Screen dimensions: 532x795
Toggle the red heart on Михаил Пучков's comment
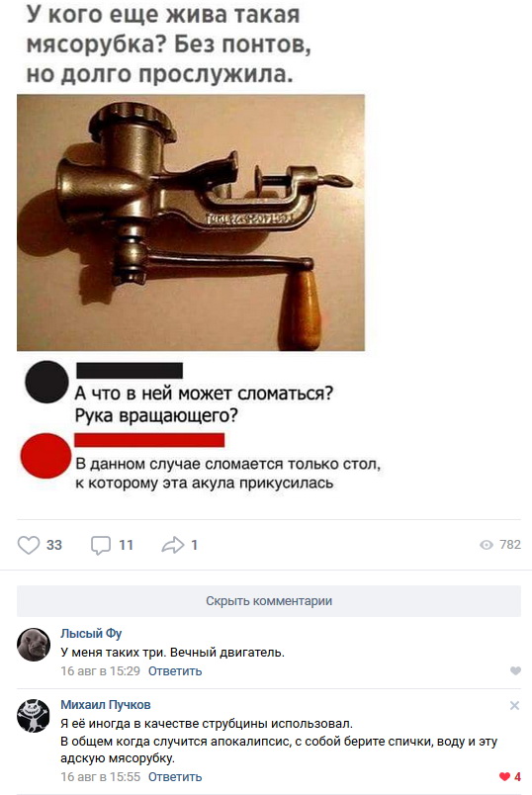point(504,776)
